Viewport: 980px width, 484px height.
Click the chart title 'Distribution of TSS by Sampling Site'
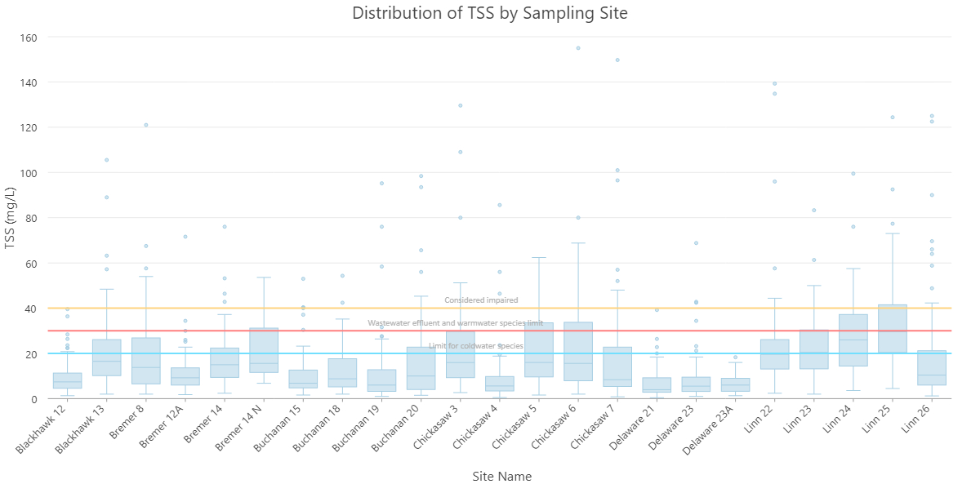[489, 13]
